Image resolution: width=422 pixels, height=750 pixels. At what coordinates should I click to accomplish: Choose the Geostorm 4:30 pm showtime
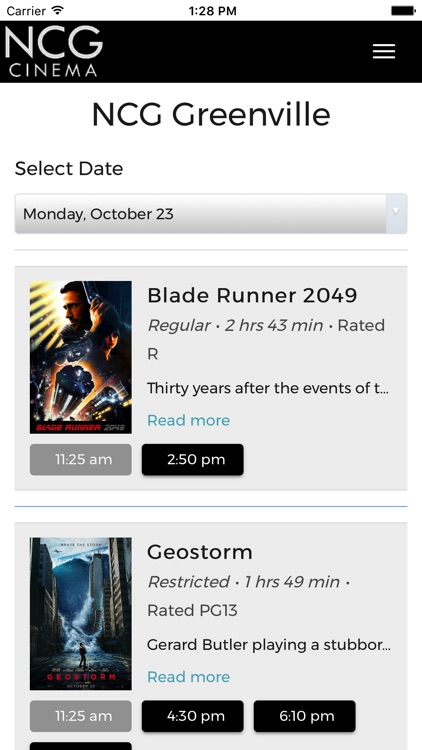tap(192, 716)
